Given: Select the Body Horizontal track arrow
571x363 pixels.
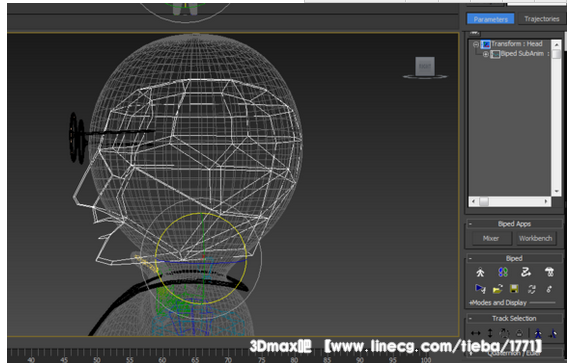Looking at the screenshot, I should coord(476,333).
